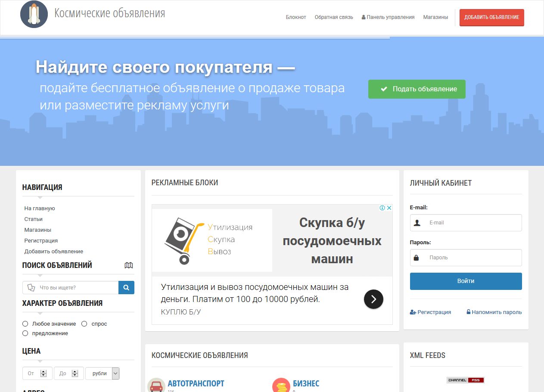Image resolution: width=544 pixels, height=392 pixels.
Task: Click the Автотранспорт car category icon
Action: point(156,386)
